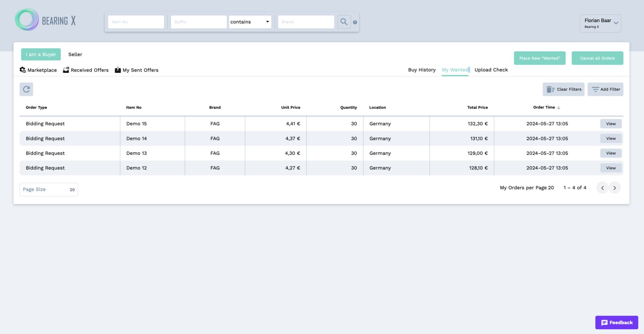Viewport: 644px width, 334px height.
Task: Click Place New "Wanted" button
Action: [539, 58]
